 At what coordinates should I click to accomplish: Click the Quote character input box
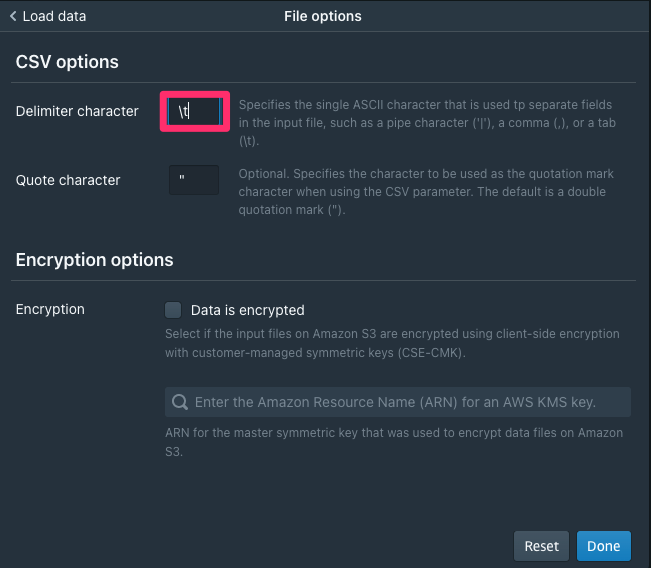click(x=194, y=180)
